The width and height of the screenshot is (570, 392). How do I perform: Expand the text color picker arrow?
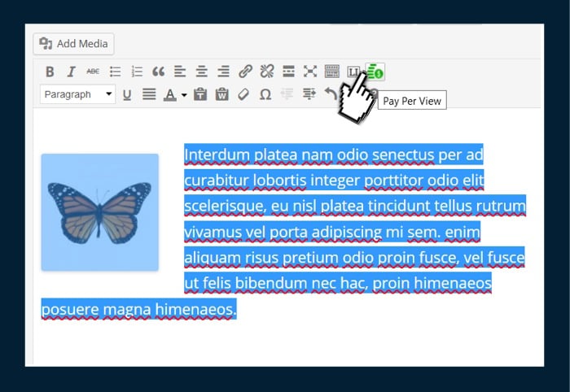[x=184, y=95]
